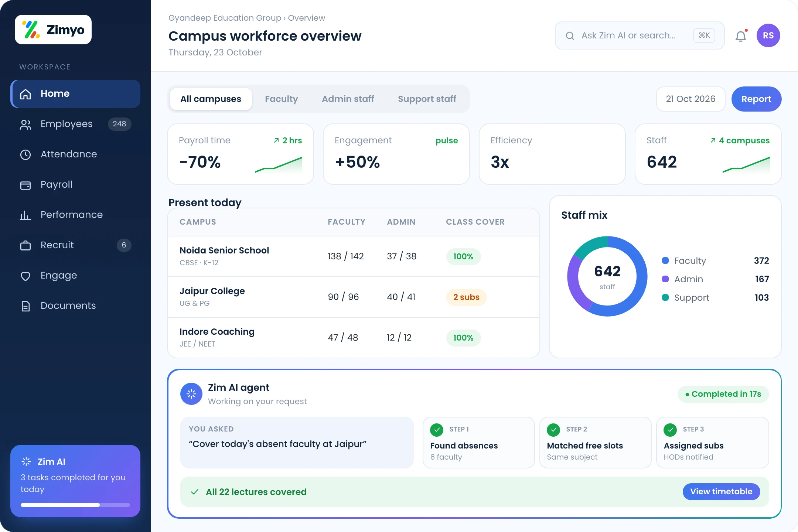This screenshot has height=532, width=798.
Task: Click the Employees 248 count badge
Action: (119, 124)
